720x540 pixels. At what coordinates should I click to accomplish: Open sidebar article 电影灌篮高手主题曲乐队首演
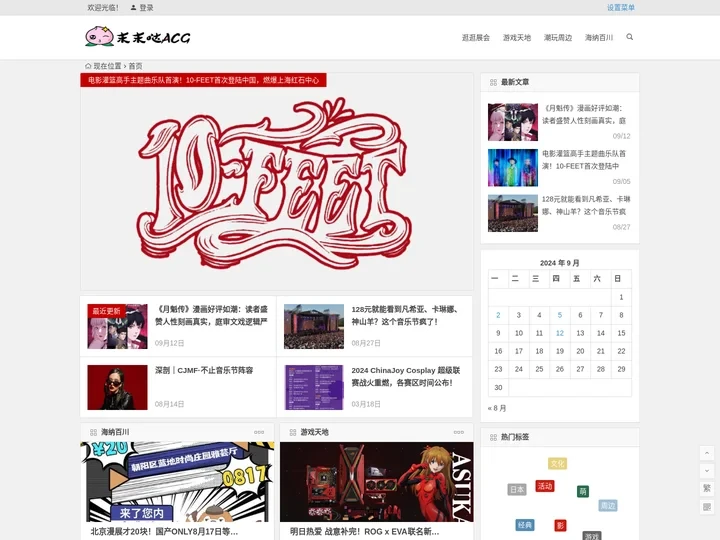(x=584, y=160)
